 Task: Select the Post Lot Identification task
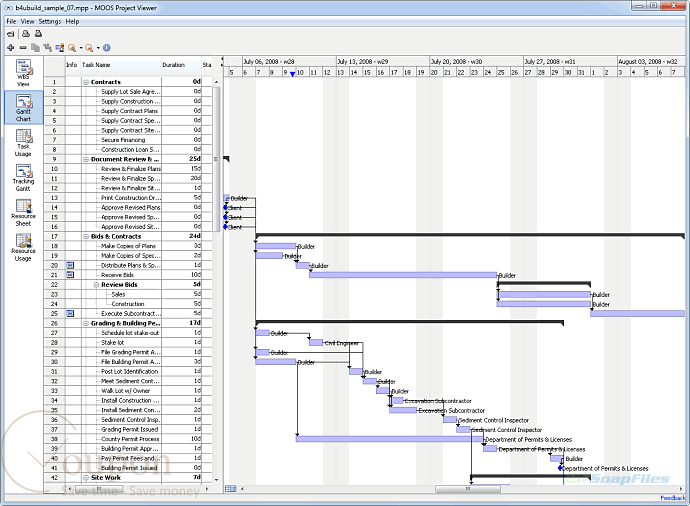pos(130,372)
